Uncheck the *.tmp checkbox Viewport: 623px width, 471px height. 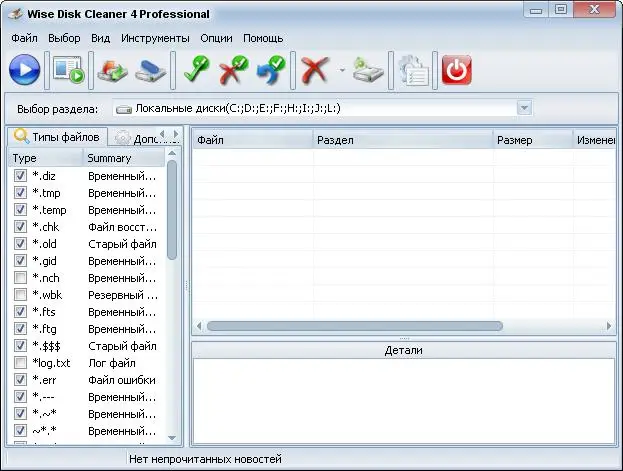tap(20, 192)
